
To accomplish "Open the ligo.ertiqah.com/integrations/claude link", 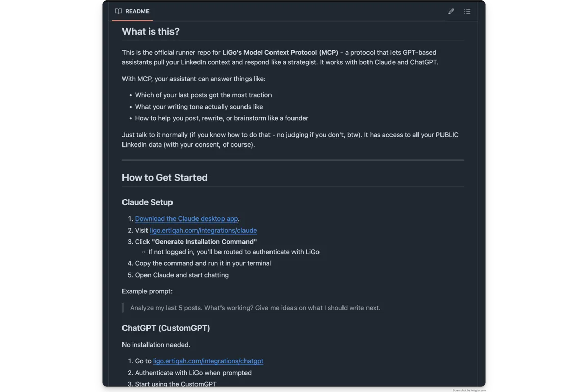I will [203, 230].
